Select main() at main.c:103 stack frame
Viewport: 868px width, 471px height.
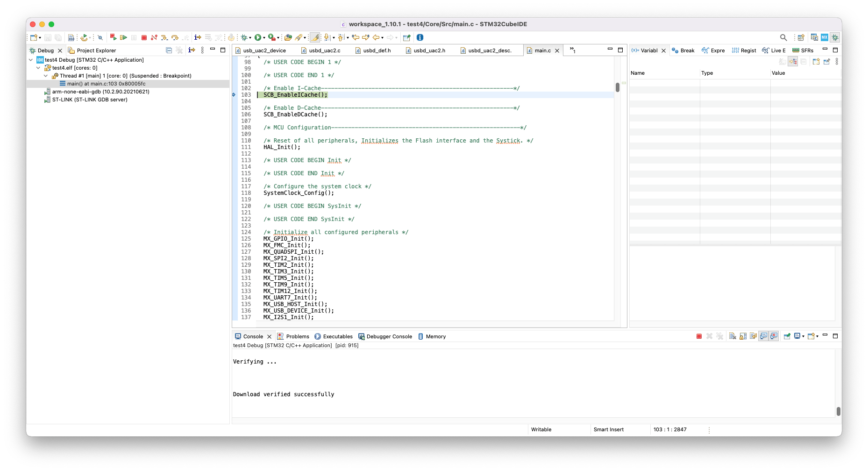[x=106, y=84]
